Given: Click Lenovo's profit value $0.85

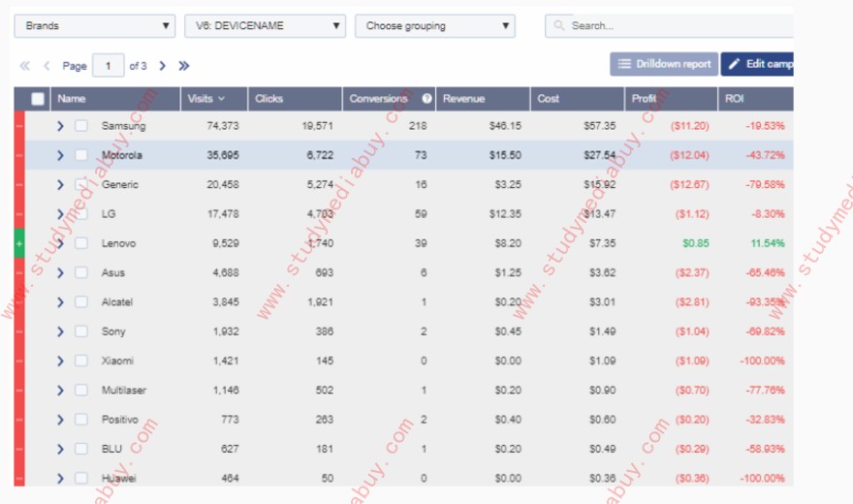Looking at the screenshot, I should pos(696,243).
